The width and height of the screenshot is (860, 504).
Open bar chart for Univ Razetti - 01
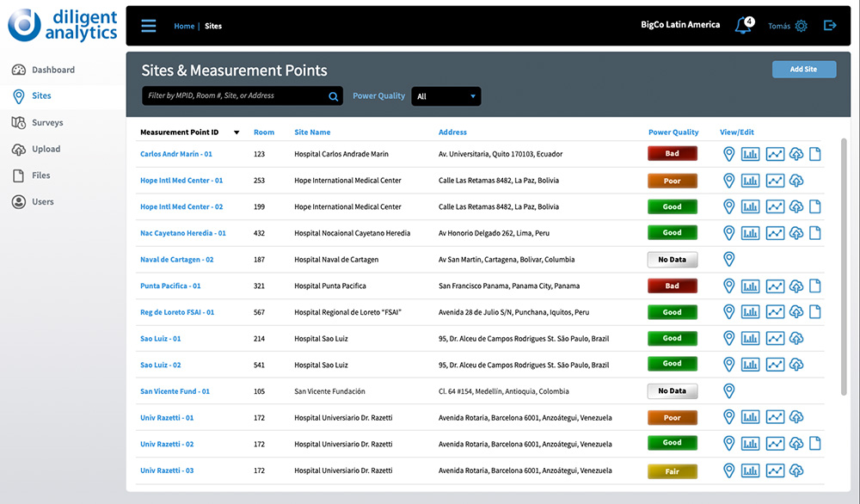point(750,417)
